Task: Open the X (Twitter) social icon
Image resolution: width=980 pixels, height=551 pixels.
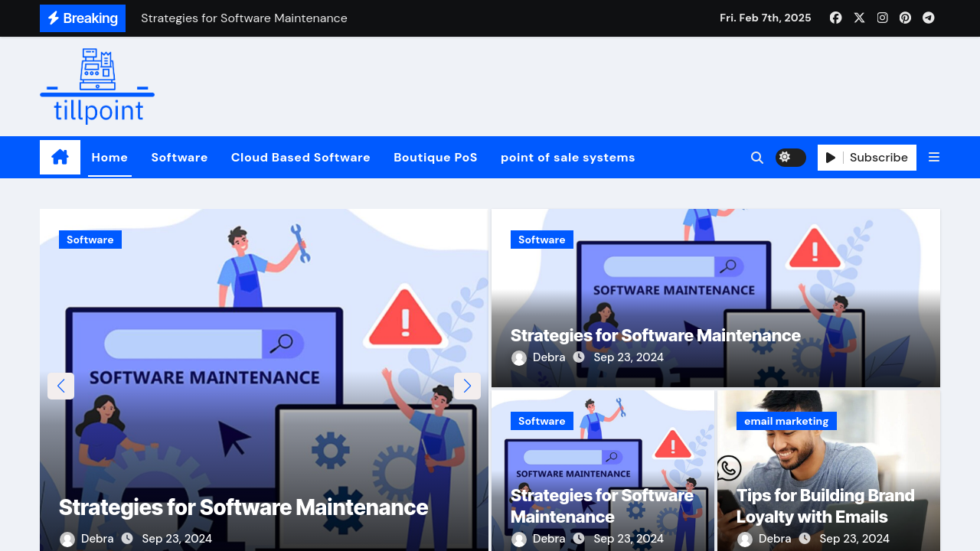Action: [859, 18]
